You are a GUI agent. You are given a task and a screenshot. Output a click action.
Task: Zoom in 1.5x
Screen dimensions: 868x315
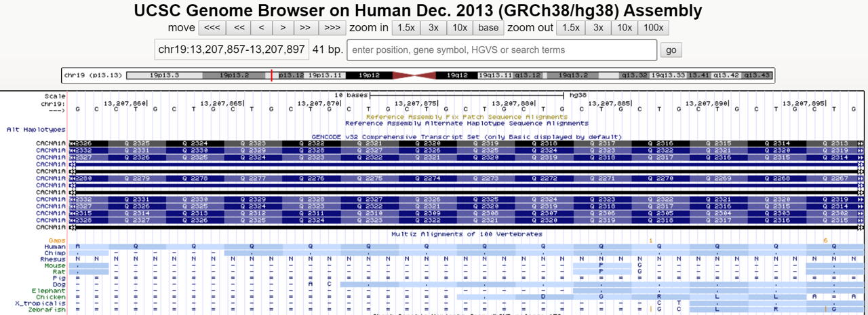click(x=406, y=28)
